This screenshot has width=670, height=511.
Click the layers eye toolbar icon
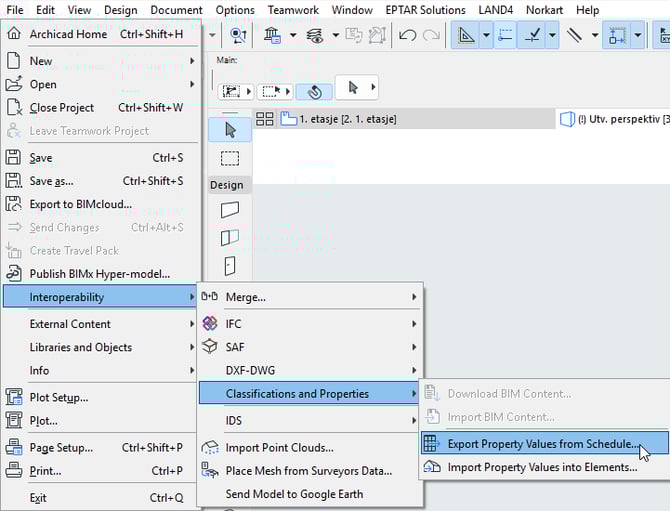[315, 35]
